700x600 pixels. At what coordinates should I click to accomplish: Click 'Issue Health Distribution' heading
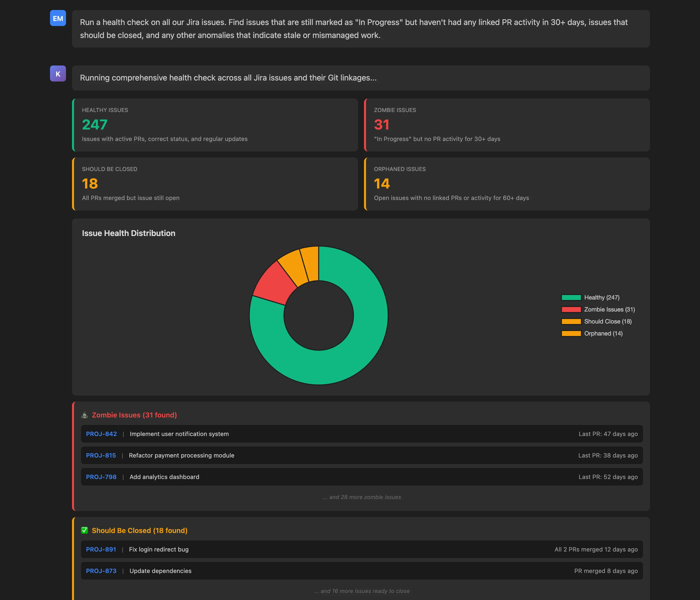(129, 233)
